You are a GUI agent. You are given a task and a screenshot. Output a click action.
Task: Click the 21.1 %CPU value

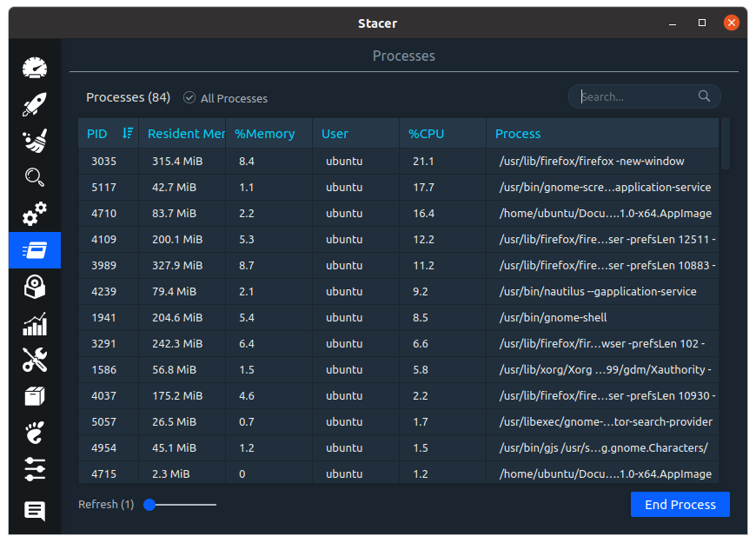pyautogui.click(x=423, y=161)
